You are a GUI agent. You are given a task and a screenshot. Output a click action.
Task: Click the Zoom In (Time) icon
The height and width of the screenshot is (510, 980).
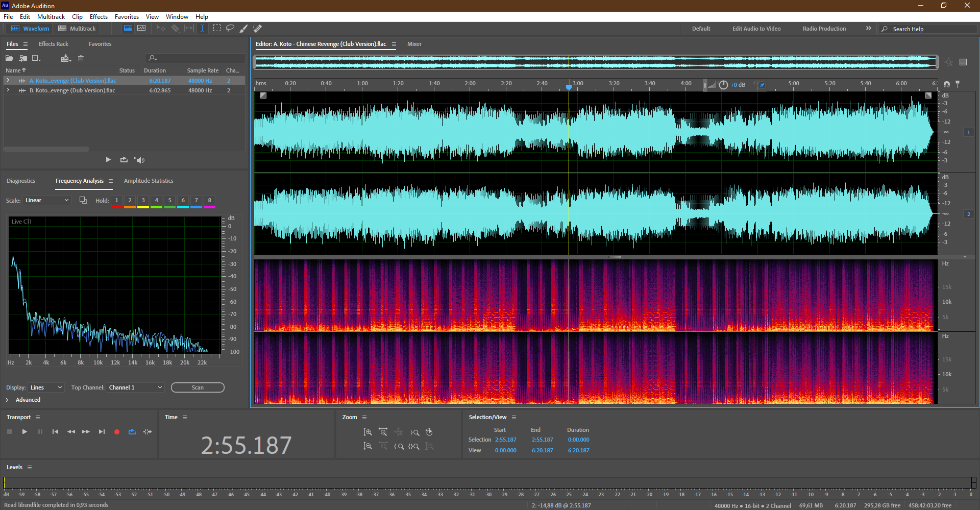[383, 432]
